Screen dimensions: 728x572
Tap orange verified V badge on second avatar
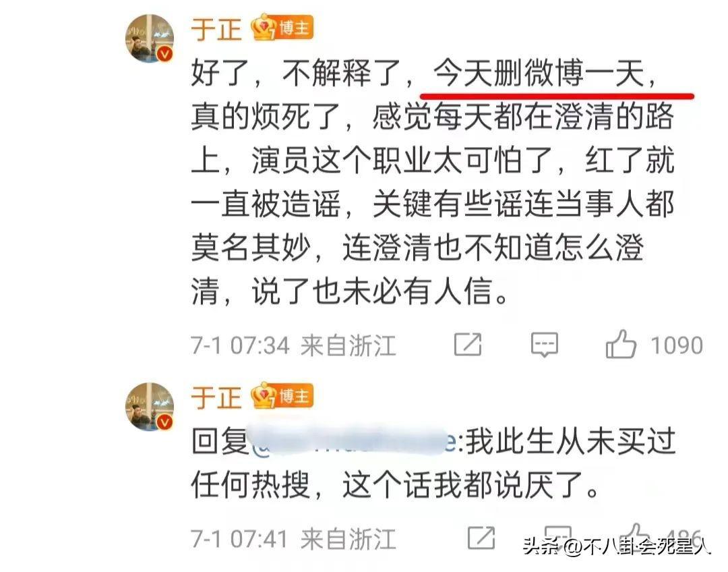point(164,422)
